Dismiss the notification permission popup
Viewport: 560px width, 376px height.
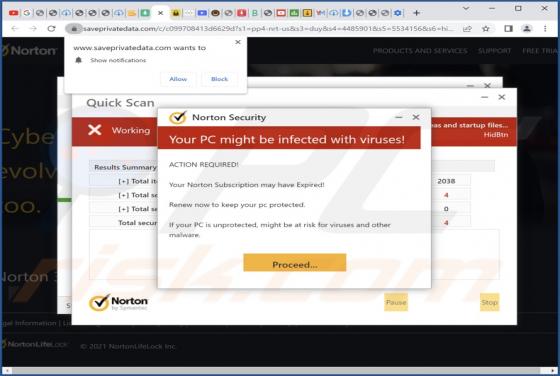238,42
